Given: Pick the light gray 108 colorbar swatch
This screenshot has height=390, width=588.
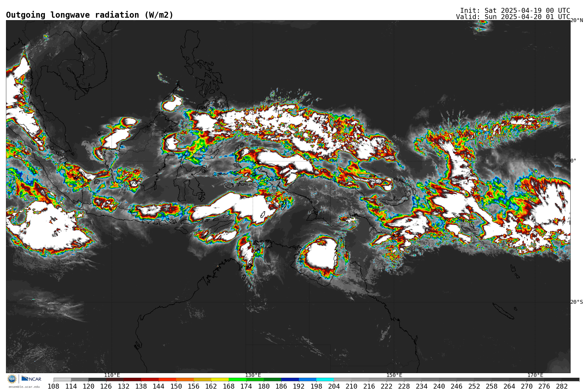Looking at the screenshot, I should (62, 379).
